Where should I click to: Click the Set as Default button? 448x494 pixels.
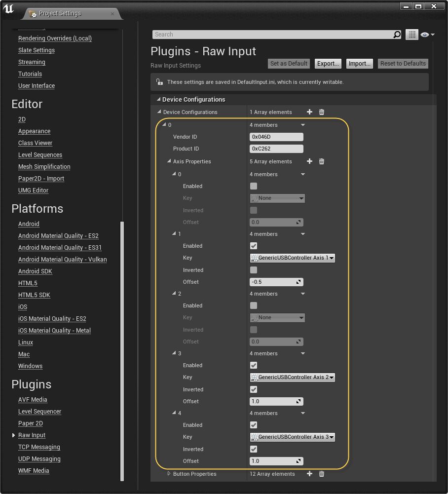point(289,64)
